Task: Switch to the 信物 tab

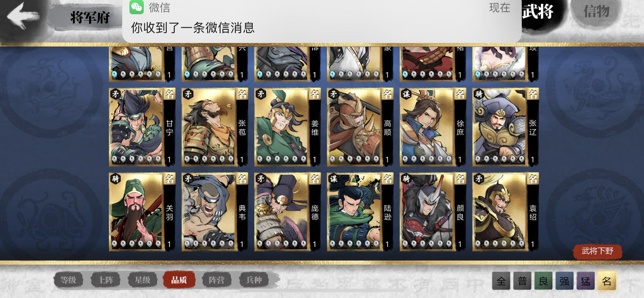Action: click(x=597, y=12)
